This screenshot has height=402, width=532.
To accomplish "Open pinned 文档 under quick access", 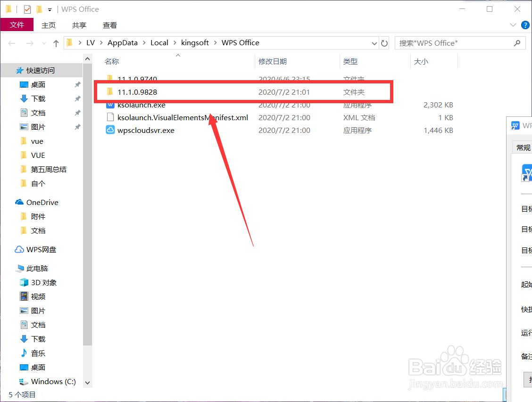I will [x=38, y=113].
